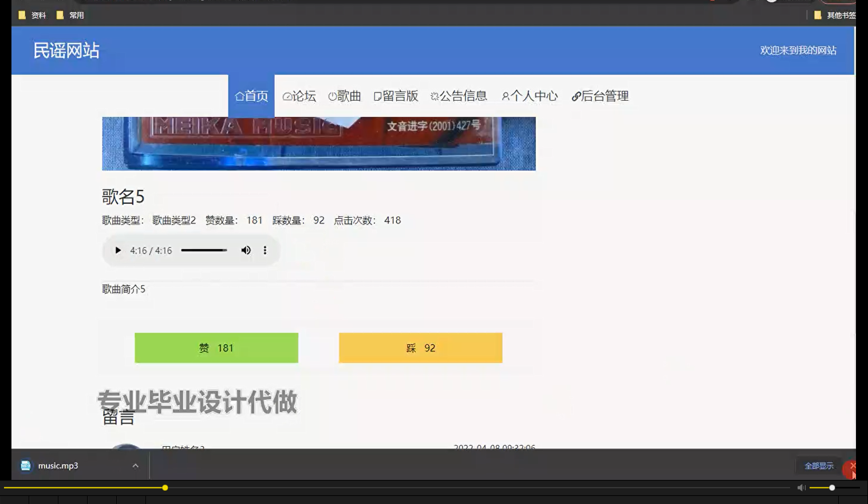
Task: Switch to the 论坛 tab
Action: click(299, 96)
